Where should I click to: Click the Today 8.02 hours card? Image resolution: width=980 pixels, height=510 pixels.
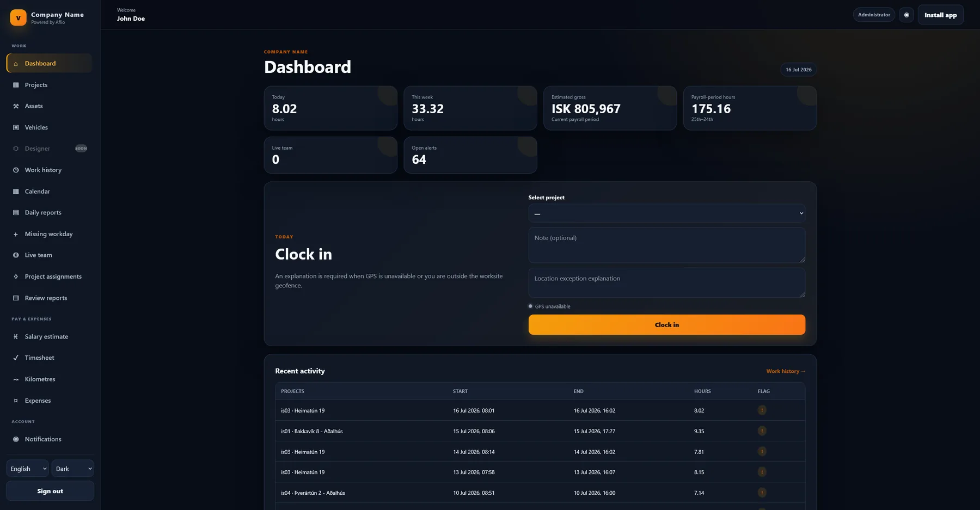pyautogui.click(x=330, y=108)
